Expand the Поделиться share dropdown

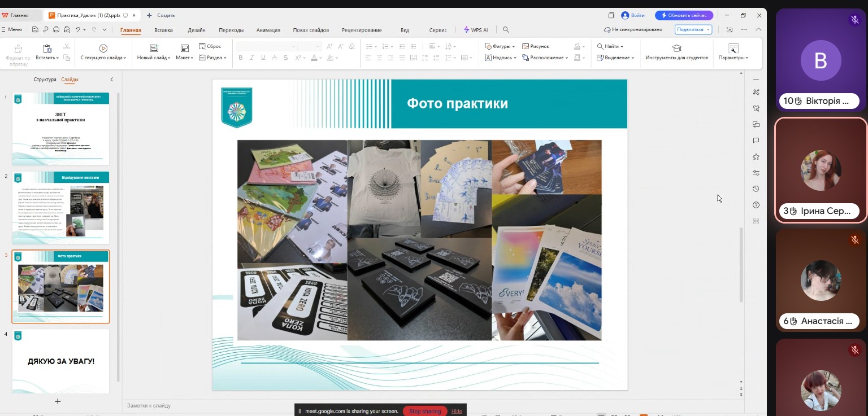click(x=708, y=29)
